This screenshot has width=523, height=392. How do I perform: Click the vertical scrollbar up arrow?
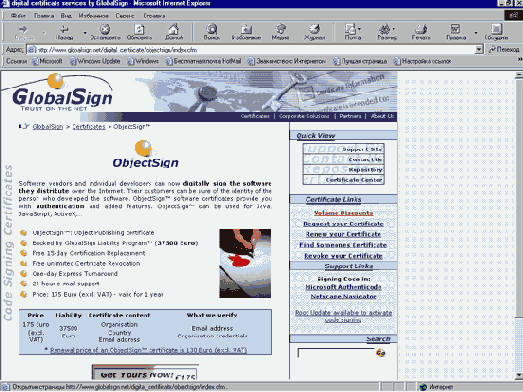coord(519,75)
